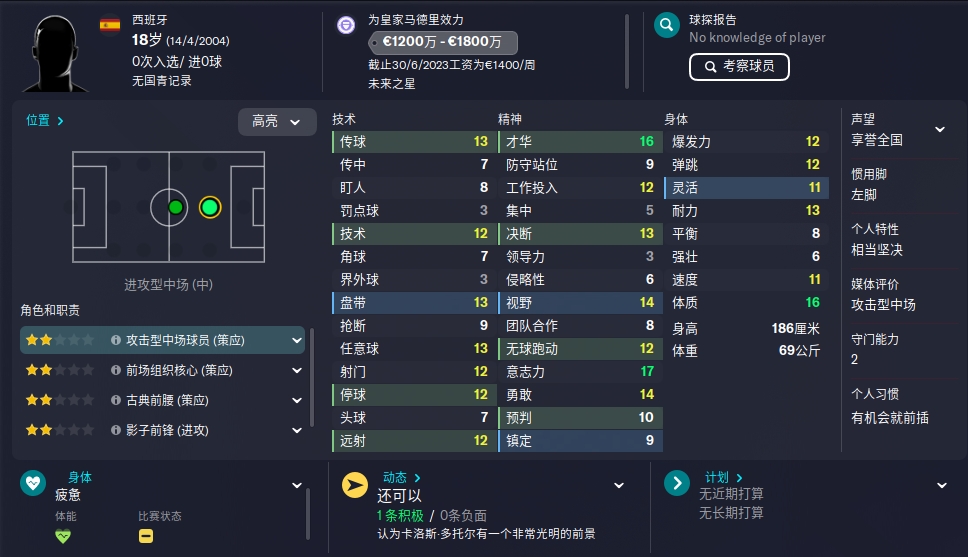Open the 位置 positions link
Screen dimensions: 968x557
tap(44, 120)
